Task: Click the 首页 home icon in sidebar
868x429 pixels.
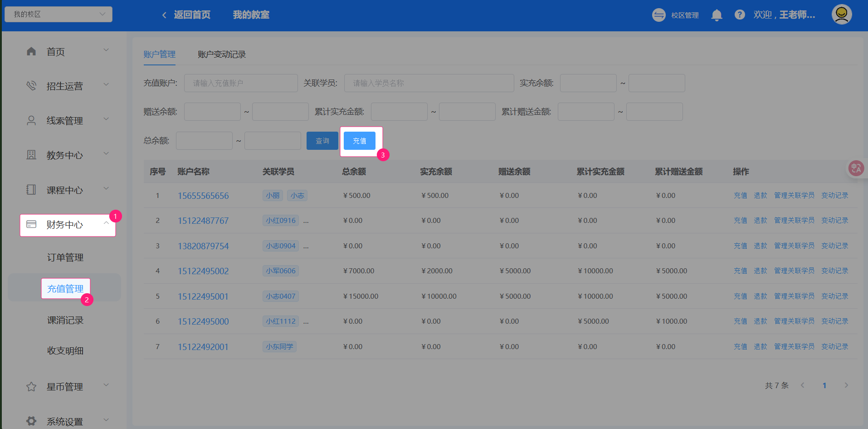Action: [x=31, y=52]
